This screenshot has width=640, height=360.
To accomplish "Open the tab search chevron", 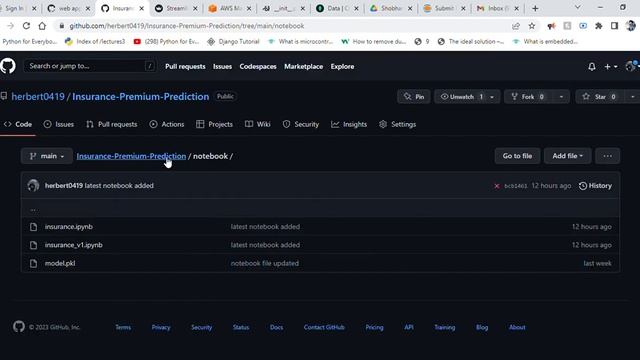I will pos(578,8).
